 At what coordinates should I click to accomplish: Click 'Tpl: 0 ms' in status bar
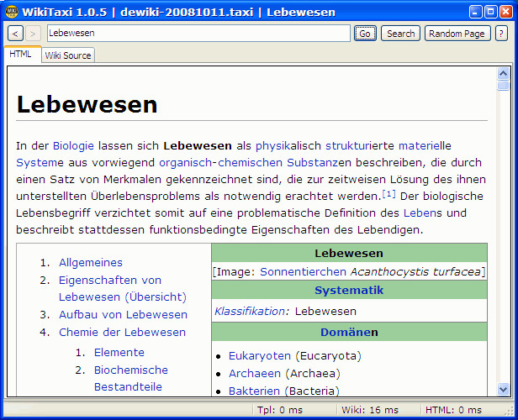point(279,410)
